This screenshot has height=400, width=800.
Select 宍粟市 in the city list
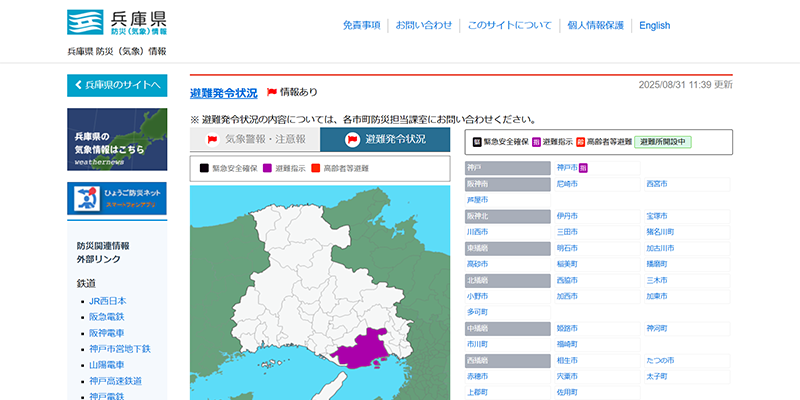(567, 377)
